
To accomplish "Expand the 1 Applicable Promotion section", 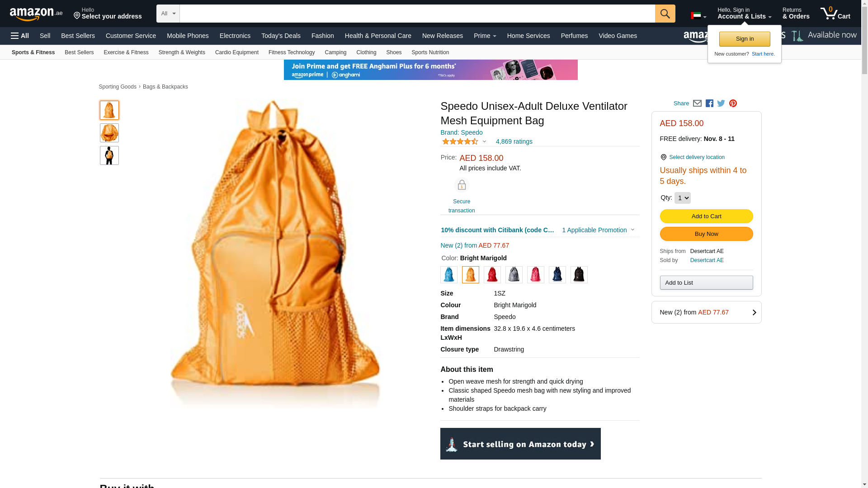I will click(598, 230).
